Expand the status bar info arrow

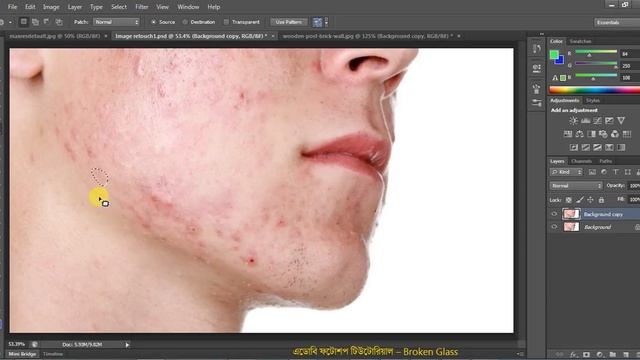(x=127, y=345)
